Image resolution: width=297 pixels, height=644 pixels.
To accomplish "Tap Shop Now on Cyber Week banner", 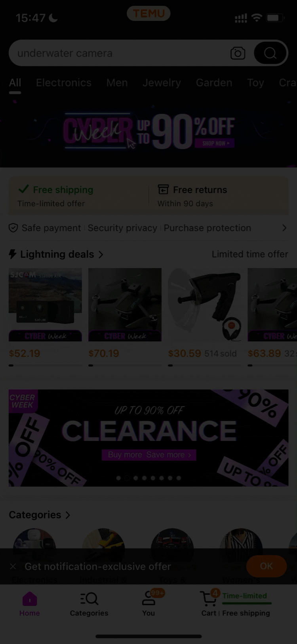I will pyautogui.click(x=215, y=143).
